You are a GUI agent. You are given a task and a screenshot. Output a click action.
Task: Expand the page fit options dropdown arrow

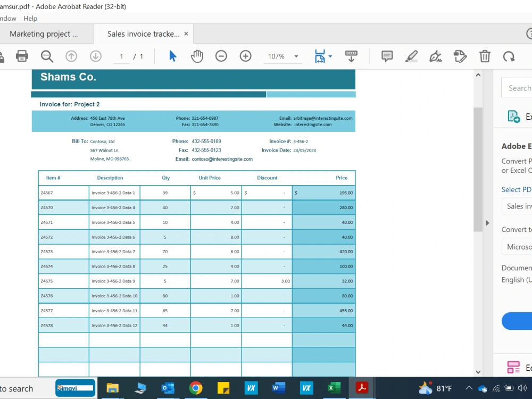coord(330,56)
